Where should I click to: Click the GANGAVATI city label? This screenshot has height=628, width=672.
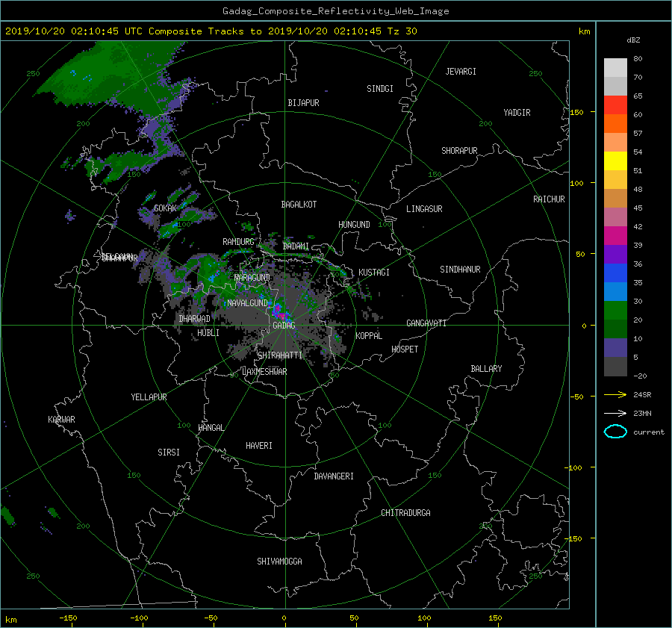click(x=426, y=323)
